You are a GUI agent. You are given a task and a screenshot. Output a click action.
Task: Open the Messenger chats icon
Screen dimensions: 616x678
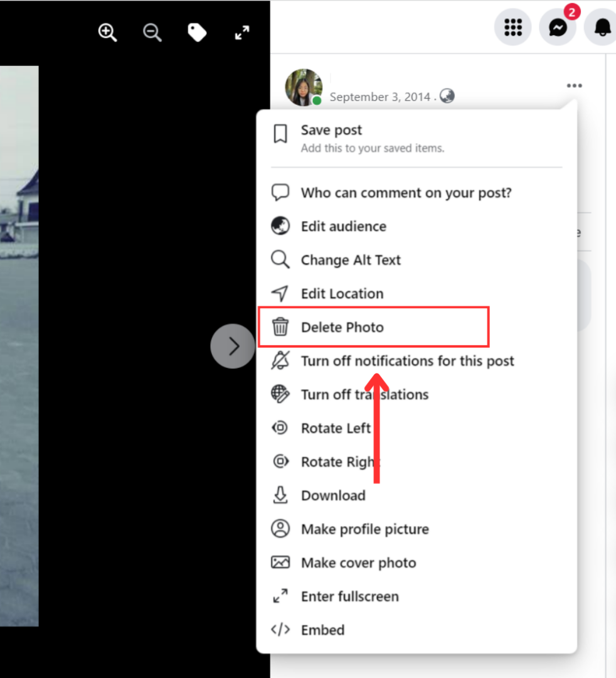coord(557,27)
